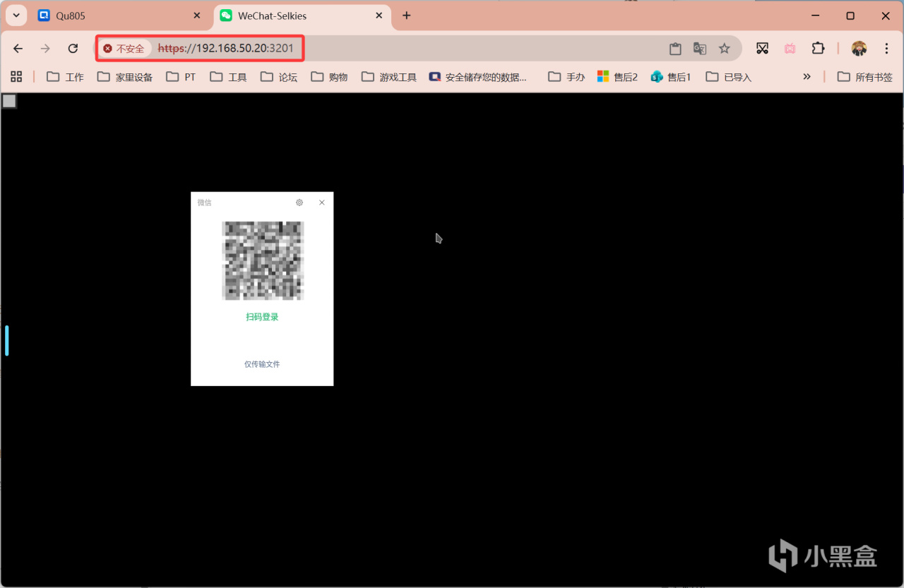
Task: Open the 所有书签 folder
Action: pyautogui.click(x=865, y=77)
